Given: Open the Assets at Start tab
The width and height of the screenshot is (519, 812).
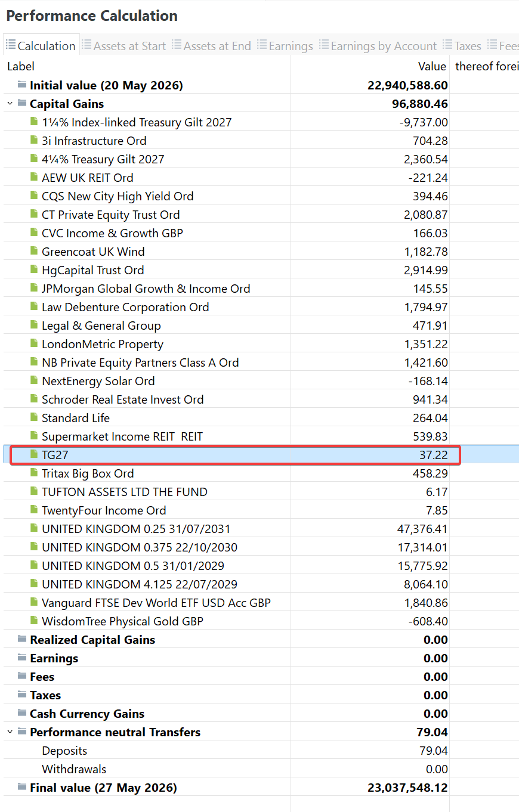Looking at the screenshot, I should pyautogui.click(x=124, y=46).
